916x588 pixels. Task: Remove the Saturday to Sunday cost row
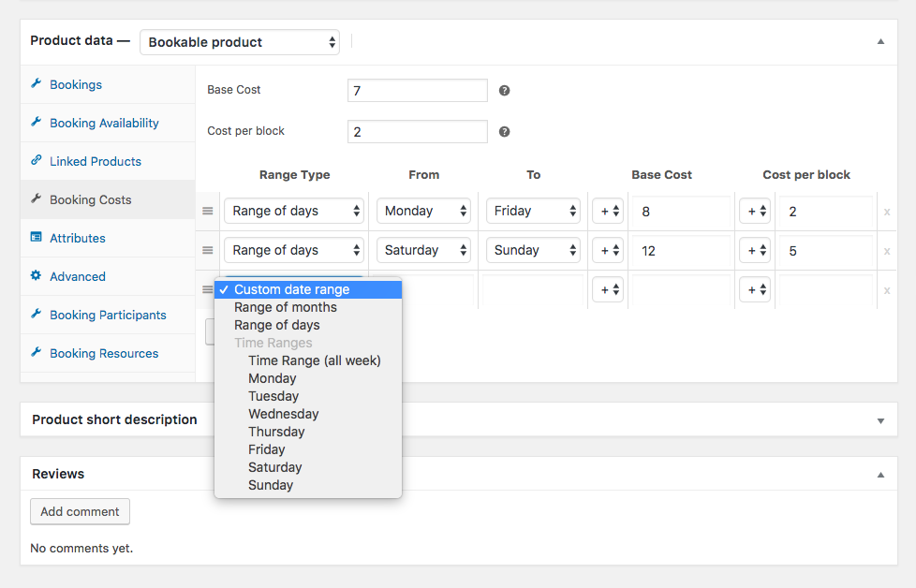pyautogui.click(x=887, y=251)
